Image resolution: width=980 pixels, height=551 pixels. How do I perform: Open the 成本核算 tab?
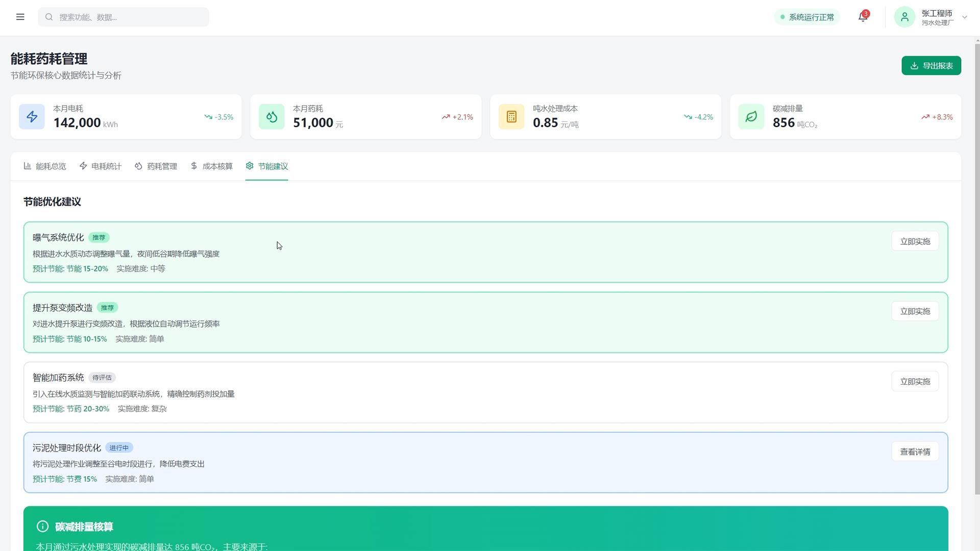[211, 166]
